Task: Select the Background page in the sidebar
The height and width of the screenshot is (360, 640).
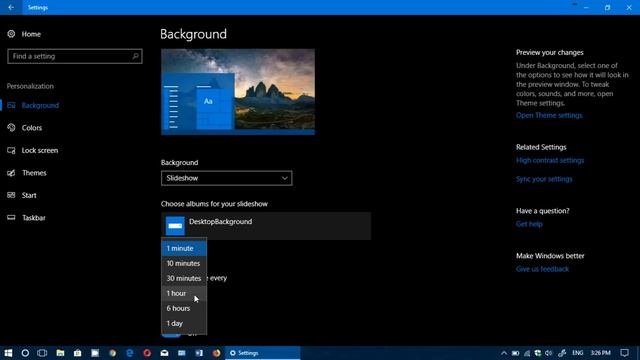Action: (x=40, y=105)
